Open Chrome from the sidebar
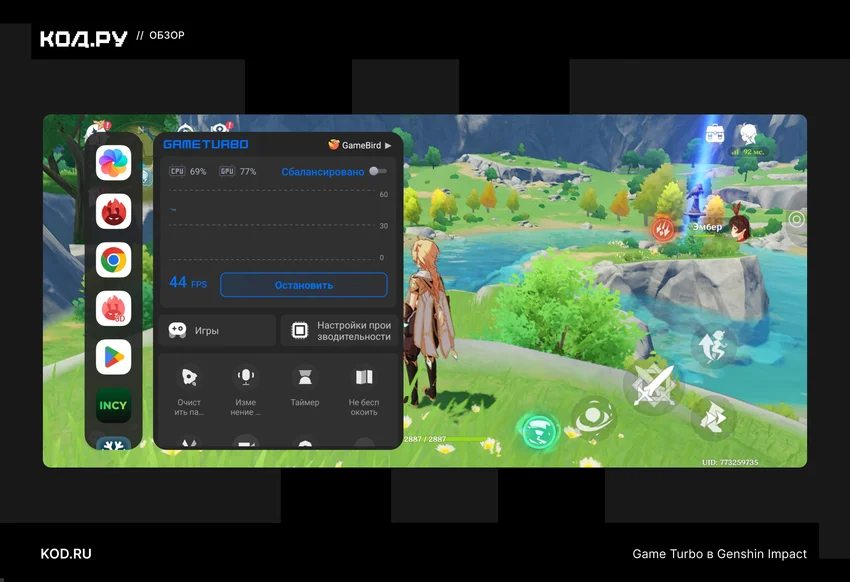The height and width of the screenshot is (582, 850). tap(113, 260)
